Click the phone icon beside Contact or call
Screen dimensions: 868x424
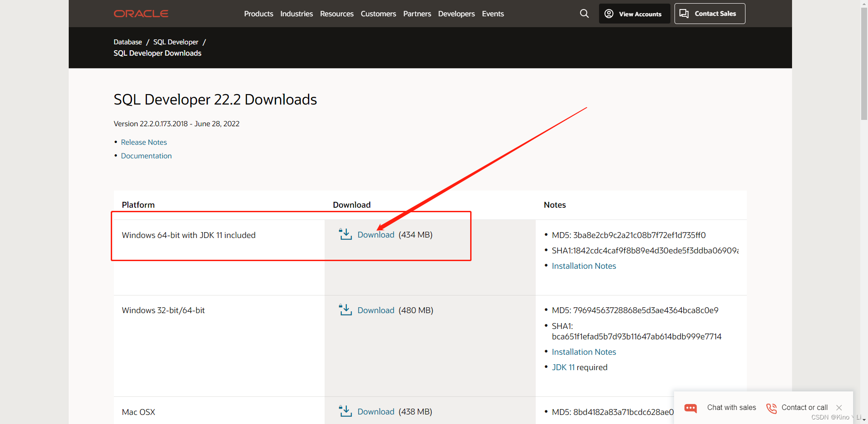[x=771, y=408]
